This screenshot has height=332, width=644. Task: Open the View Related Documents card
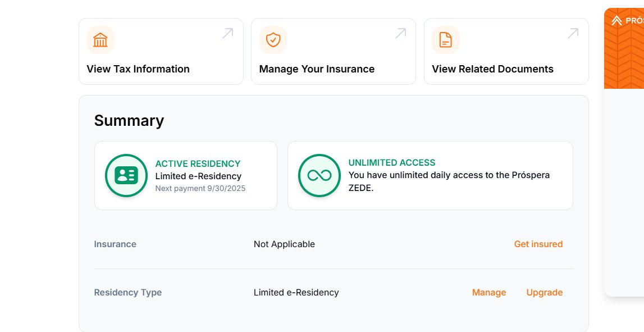coord(506,51)
